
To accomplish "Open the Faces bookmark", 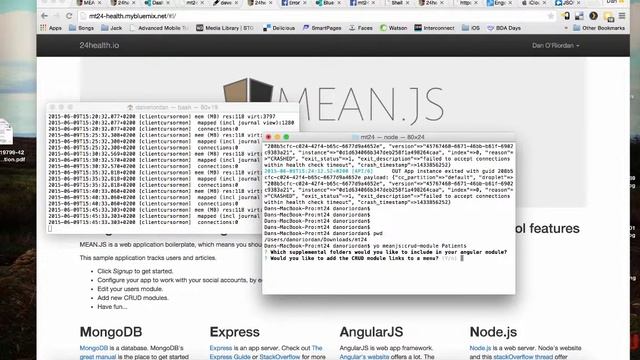I will tap(361, 28).
